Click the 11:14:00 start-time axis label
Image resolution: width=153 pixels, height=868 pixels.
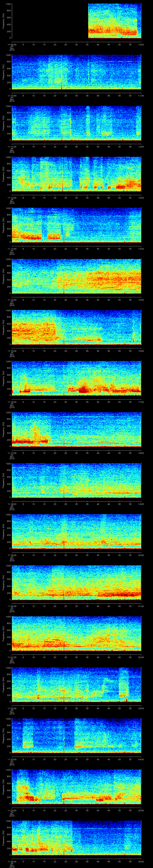(x=12, y=300)
